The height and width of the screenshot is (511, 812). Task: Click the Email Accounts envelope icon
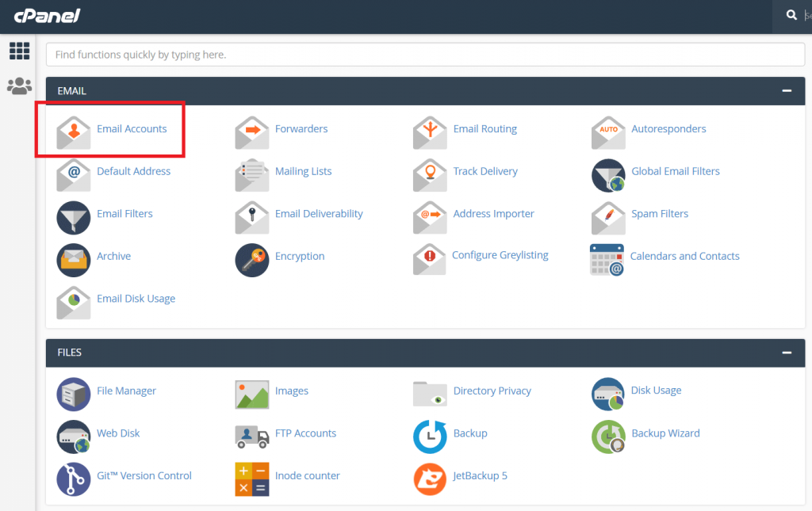[73, 132]
